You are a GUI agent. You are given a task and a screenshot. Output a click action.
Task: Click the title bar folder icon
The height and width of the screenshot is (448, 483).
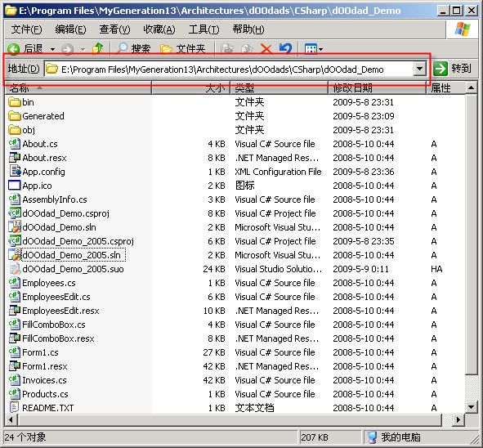point(11,11)
